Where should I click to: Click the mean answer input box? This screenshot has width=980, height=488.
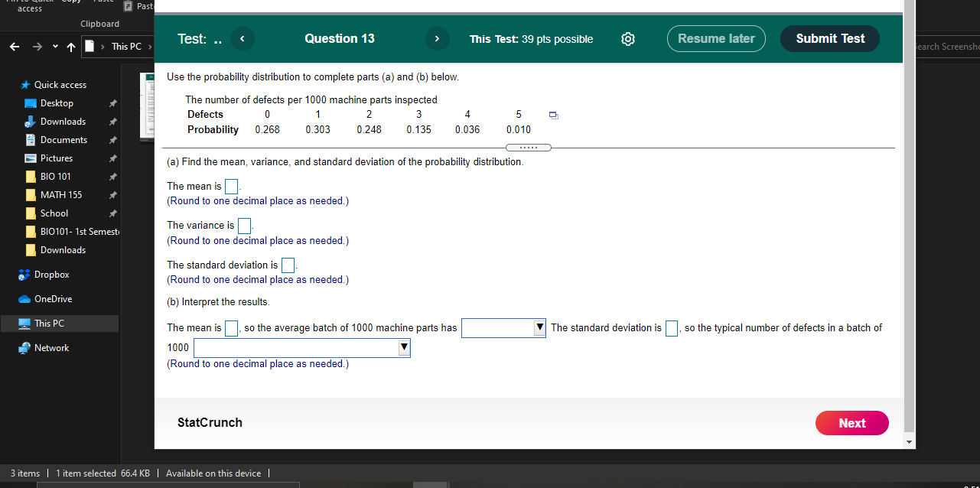231,186
